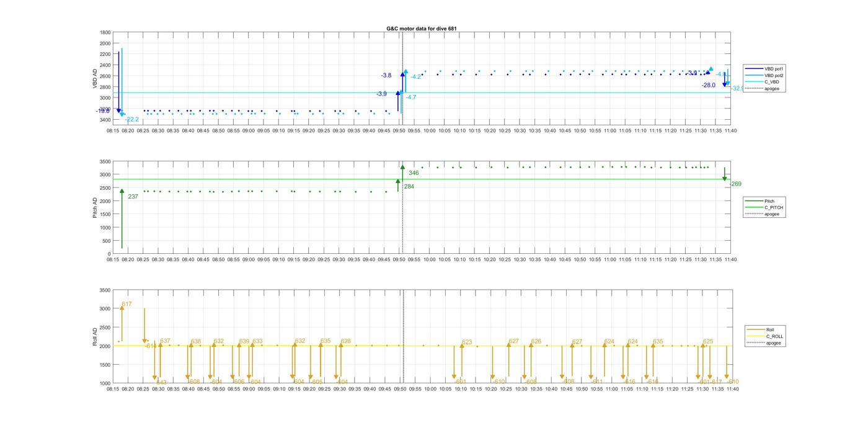The width and height of the screenshot is (868, 430).
Task: Click the '10:30' tick on Pitch x-axis
Action: click(520, 260)
